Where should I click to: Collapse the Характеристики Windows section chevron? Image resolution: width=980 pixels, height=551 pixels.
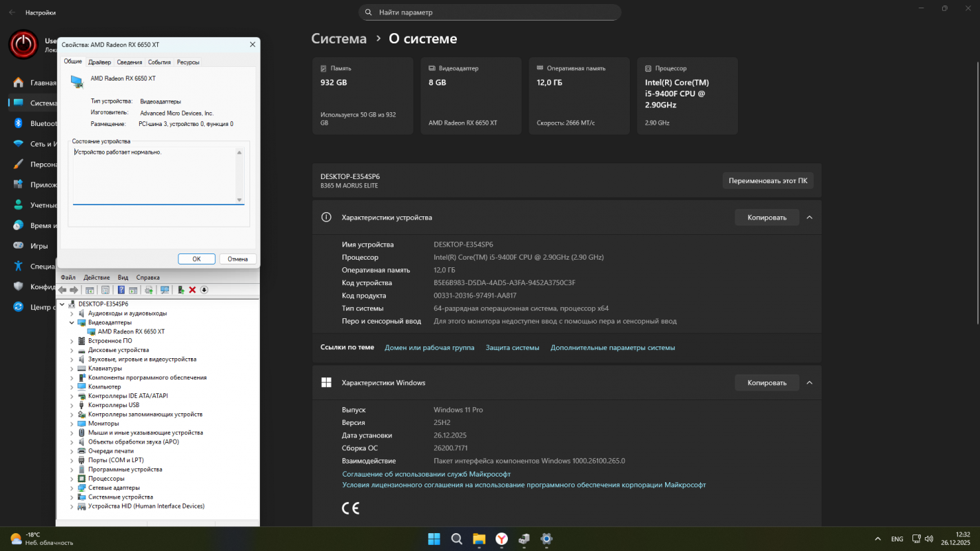(809, 382)
